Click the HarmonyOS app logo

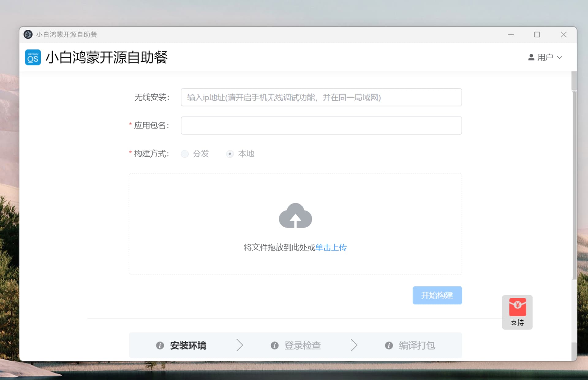[33, 57]
